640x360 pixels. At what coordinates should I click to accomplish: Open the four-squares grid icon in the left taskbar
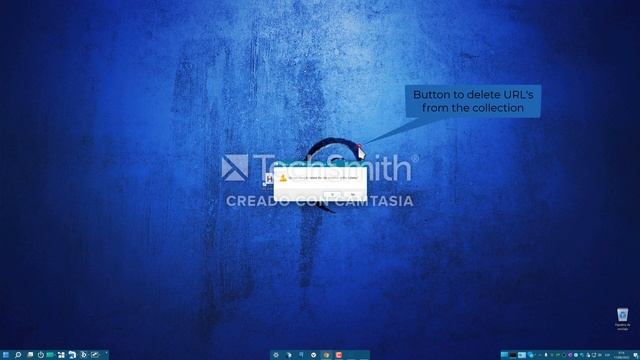coord(61,355)
